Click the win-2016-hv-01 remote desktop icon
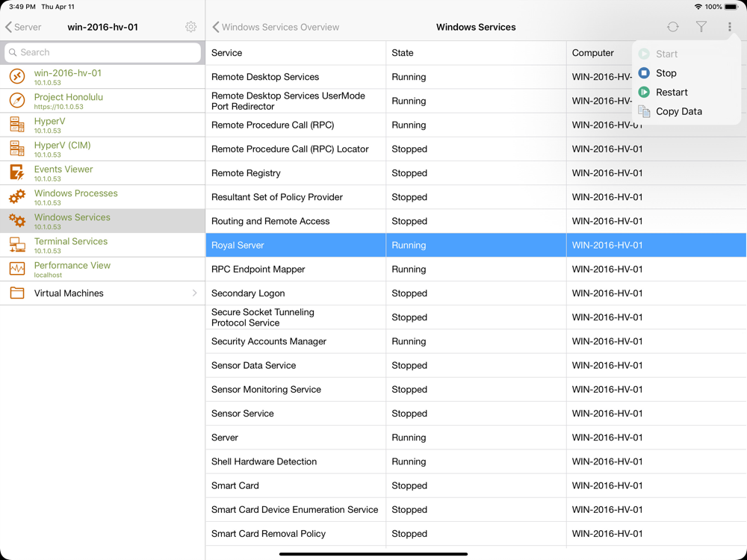This screenshot has width=747, height=560. [x=17, y=76]
